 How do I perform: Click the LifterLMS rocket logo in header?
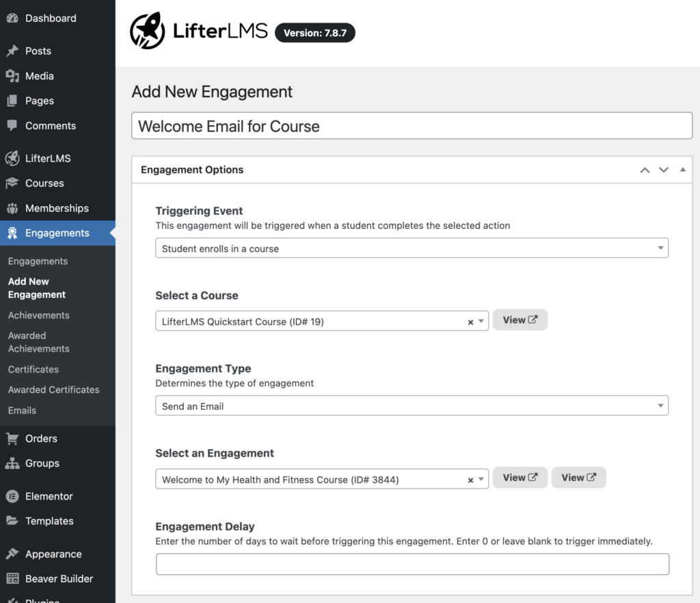[148, 30]
